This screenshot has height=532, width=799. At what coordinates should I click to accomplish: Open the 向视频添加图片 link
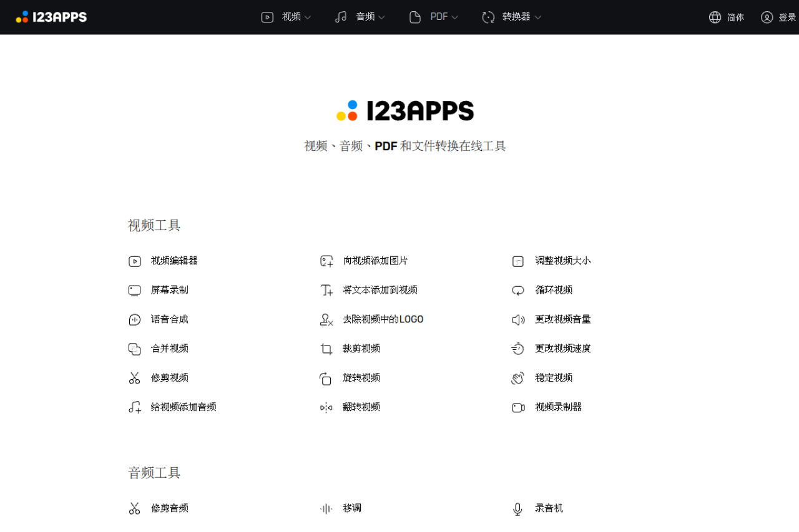point(375,261)
